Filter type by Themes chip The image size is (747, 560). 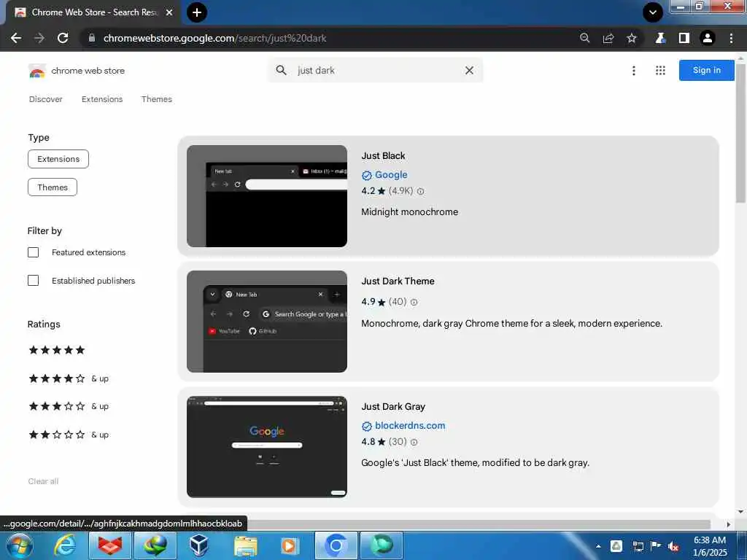click(x=53, y=187)
